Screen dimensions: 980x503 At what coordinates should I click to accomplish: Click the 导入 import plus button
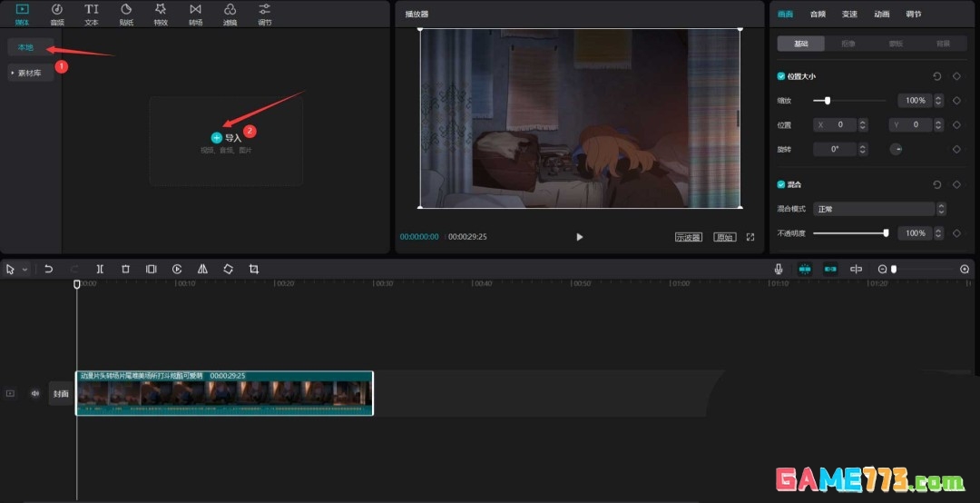[x=216, y=138]
